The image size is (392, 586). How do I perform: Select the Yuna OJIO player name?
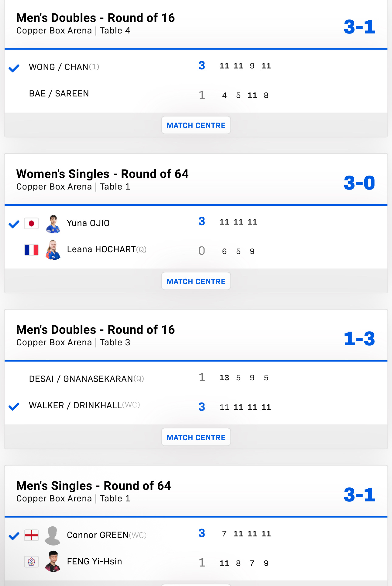[88, 223]
